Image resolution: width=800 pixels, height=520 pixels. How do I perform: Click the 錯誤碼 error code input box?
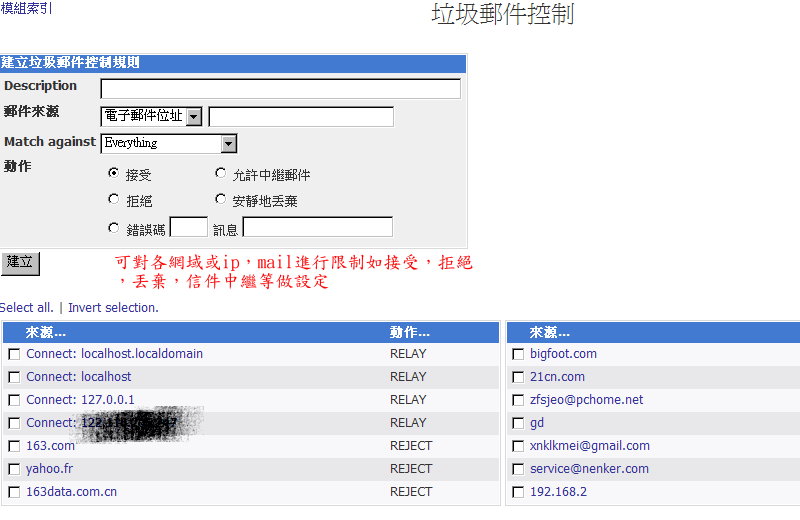pos(188,227)
